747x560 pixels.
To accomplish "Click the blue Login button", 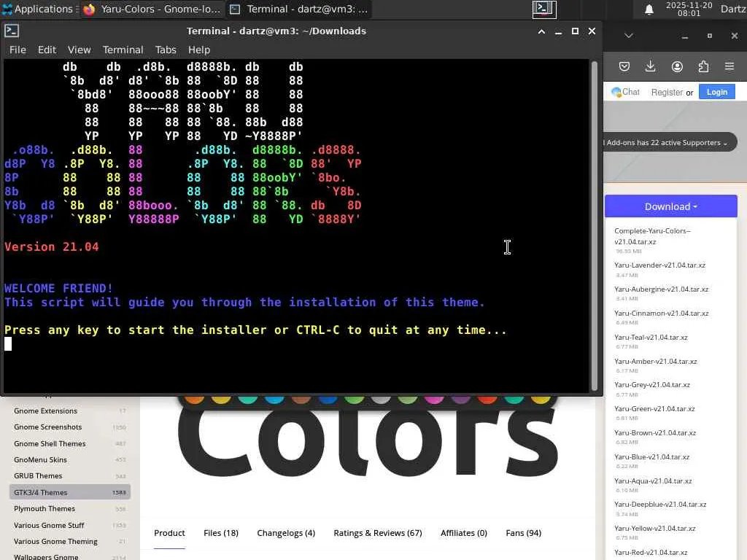I will [x=716, y=92].
